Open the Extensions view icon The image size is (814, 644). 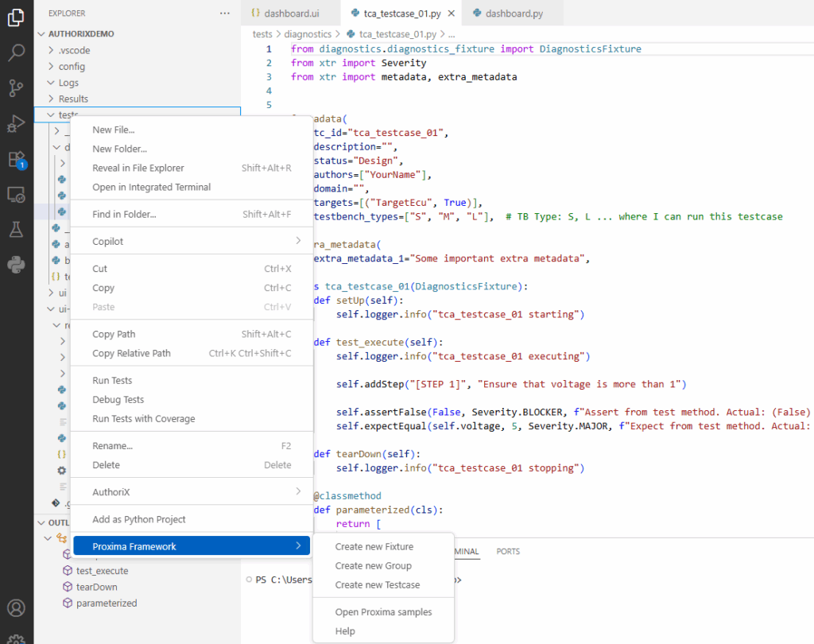pos(16,159)
